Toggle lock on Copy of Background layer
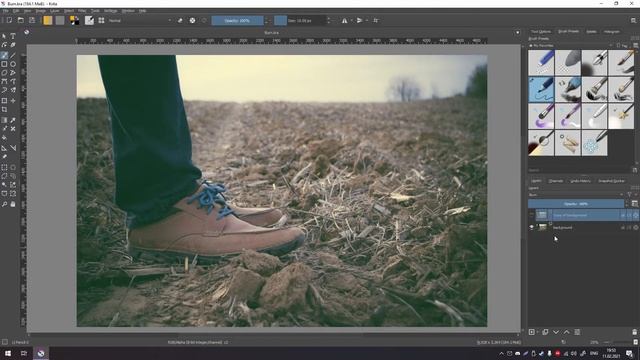Screen dimensions: 640x360 (623, 215)
